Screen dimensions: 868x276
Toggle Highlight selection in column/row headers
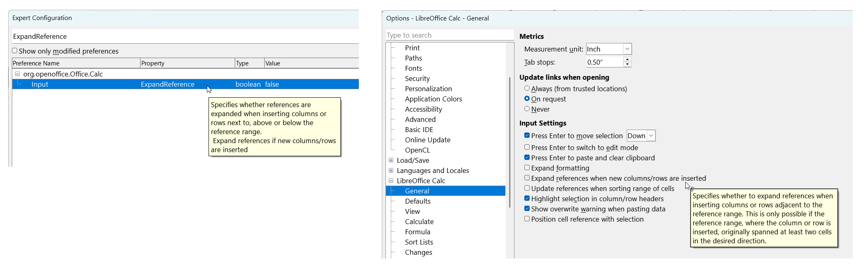527,199
